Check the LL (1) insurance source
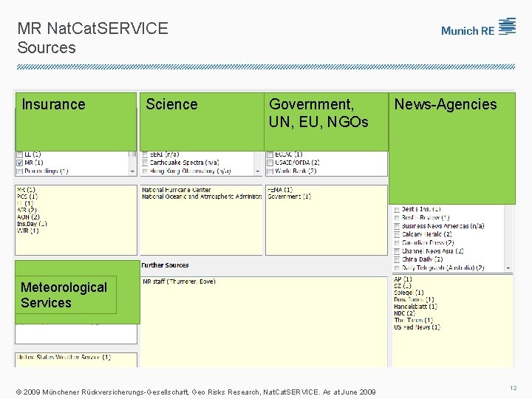Image resolution: width=532 pixels, height=399 pixels. click(19, 154)
